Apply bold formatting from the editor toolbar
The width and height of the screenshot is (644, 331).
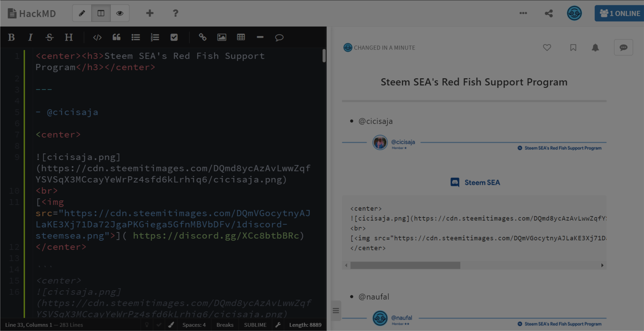[x=11, y=37]
